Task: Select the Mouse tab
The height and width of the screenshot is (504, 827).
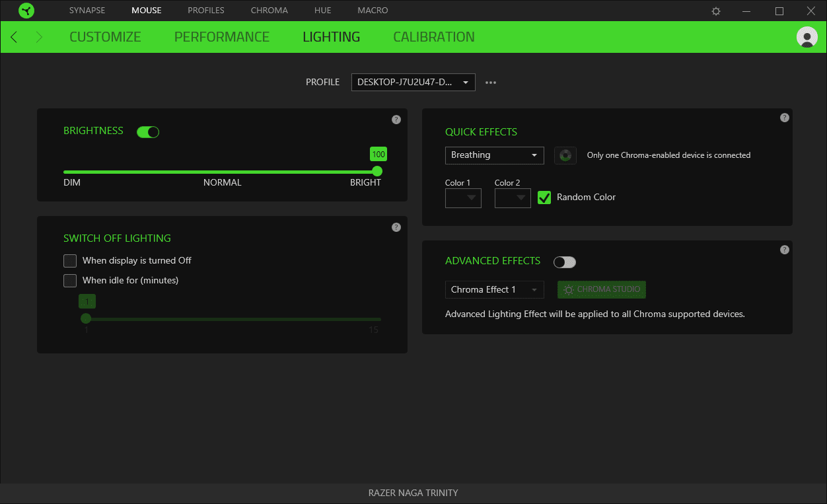Action: (147, 11)
